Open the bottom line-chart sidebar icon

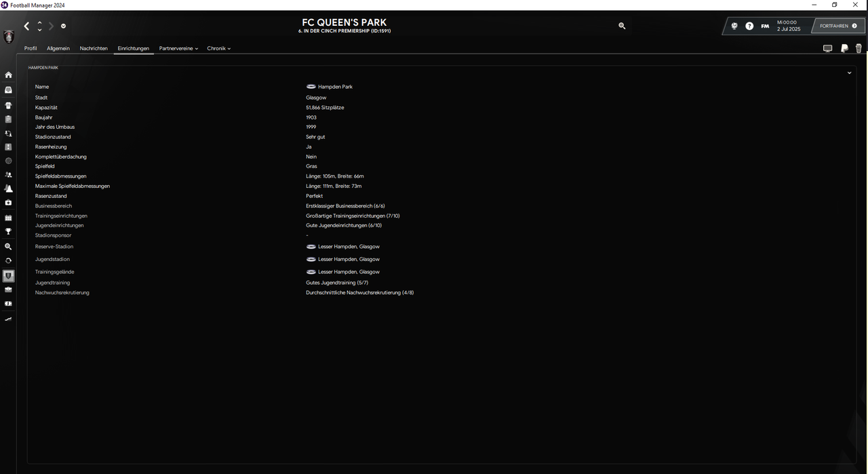[x=8, y=319]
